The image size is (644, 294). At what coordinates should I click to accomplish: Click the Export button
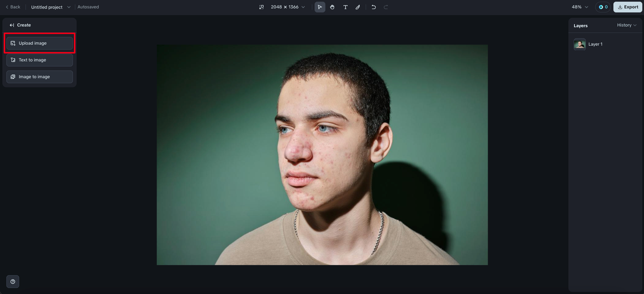pos(628,7)
